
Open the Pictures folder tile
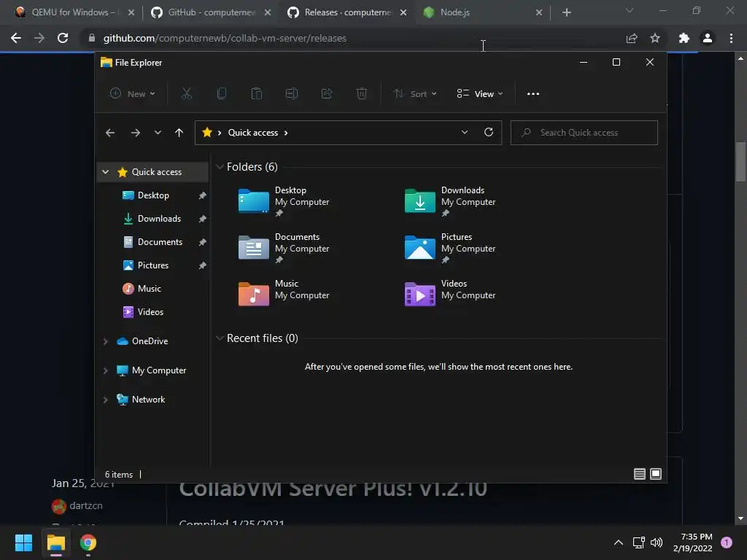(451, 248)
